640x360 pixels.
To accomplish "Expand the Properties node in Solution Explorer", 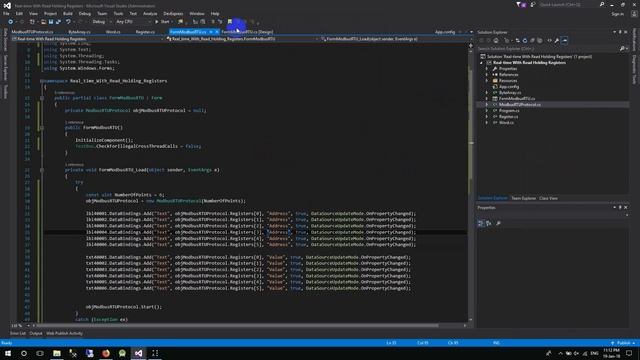I will [x=487, y=69].
